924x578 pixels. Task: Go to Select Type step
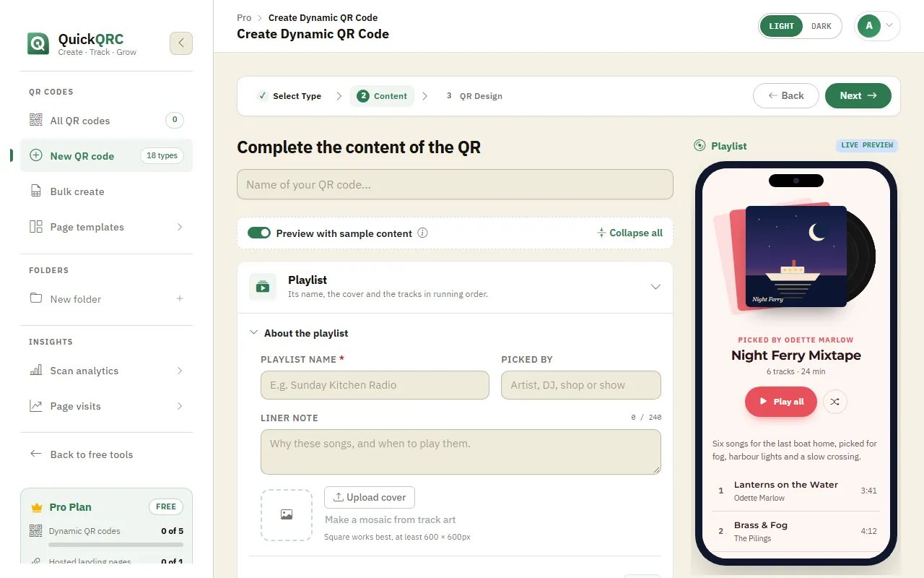coord(289,96)
